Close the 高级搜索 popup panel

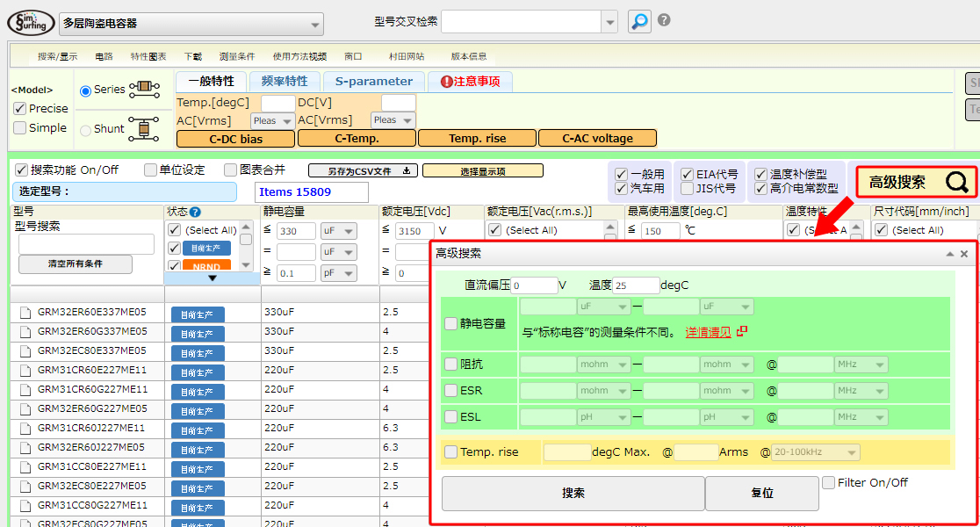pyautogui.click(x=964, y=254)
